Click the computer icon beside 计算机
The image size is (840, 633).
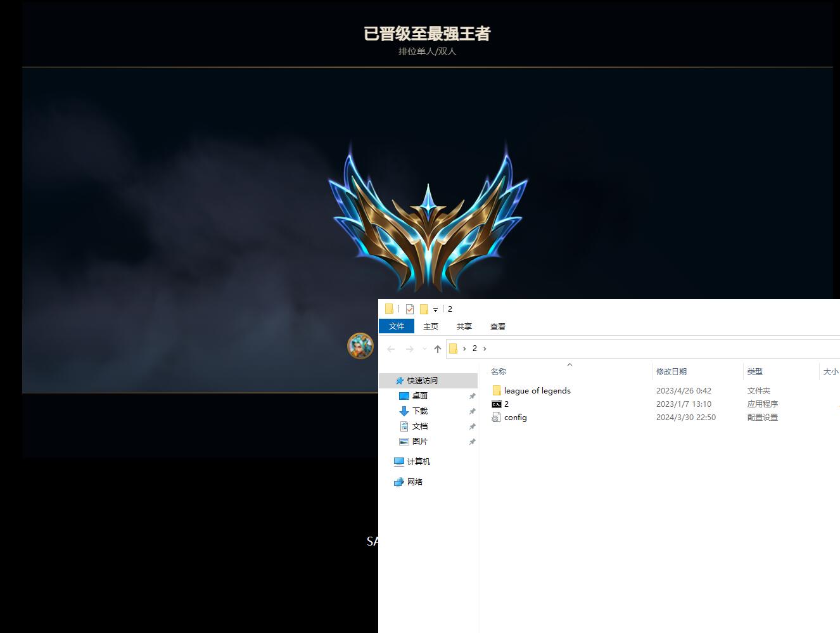pos(399,462)
